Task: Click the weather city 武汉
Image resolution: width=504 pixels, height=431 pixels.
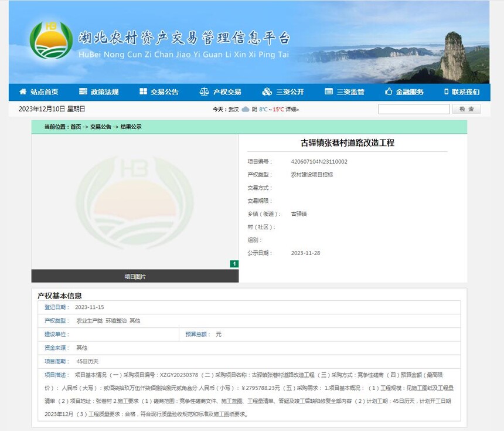Action: (x=234, y=109)
